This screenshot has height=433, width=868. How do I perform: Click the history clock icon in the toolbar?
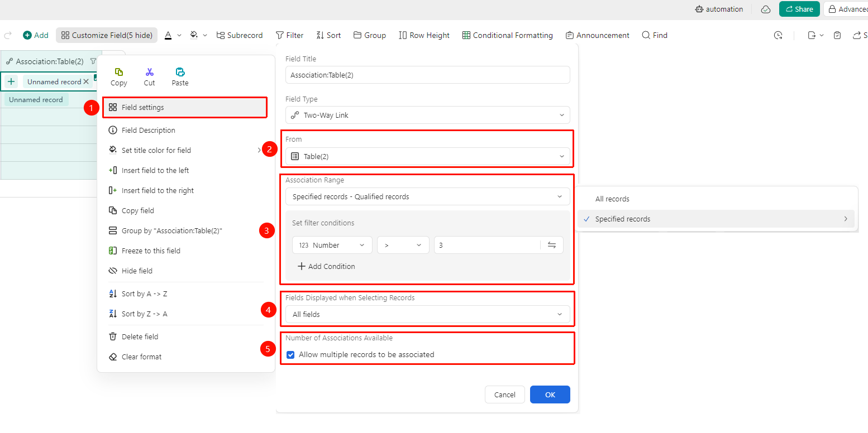[x=778, y=35]
